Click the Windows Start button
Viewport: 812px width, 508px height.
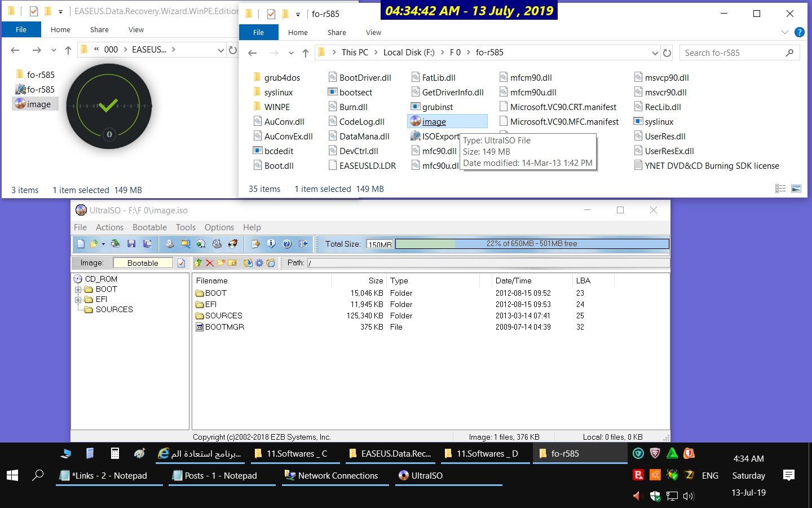coord(12,475)
